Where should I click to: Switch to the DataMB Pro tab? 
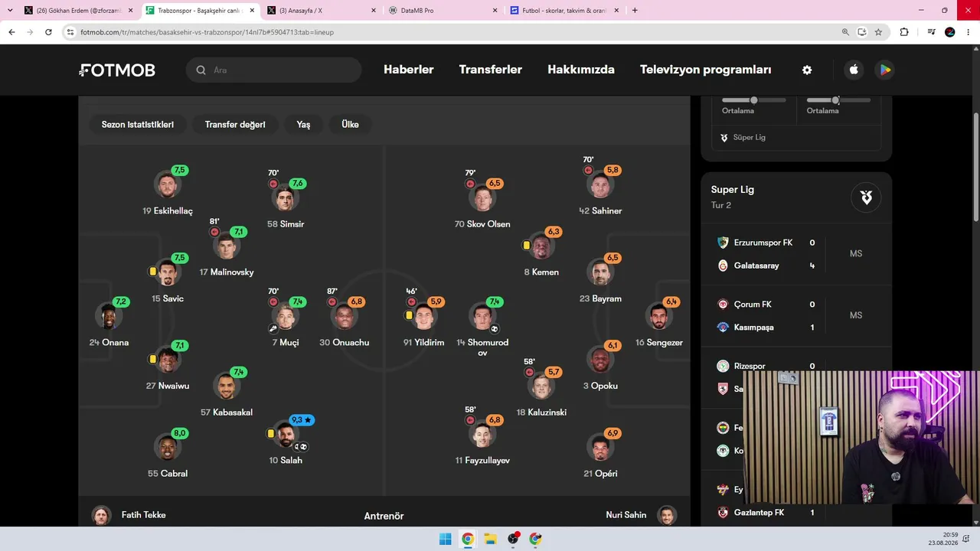[x=443, y=11]
